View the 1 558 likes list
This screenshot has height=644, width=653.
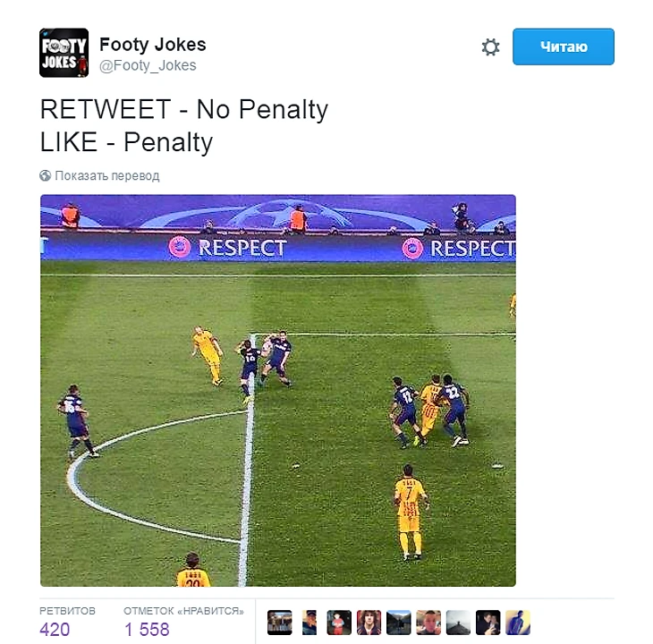pos(183,622)
